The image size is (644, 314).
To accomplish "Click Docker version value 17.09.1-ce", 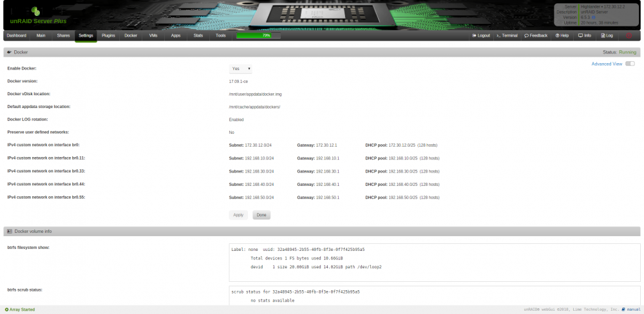I will (x=238, y=81).
